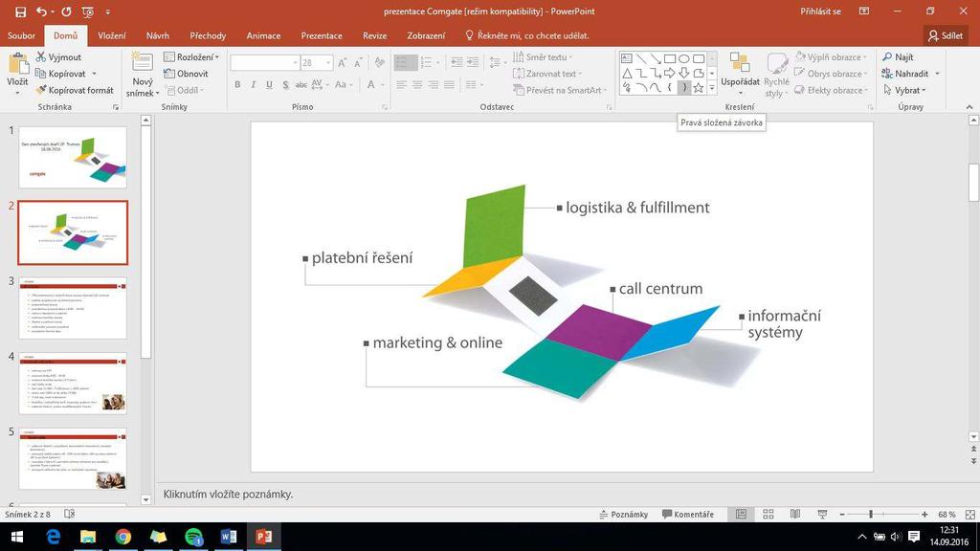The height and width of the screenshot is (551, 980).
Task: Click the Sdílet share button
Action: tap(946, 35)
